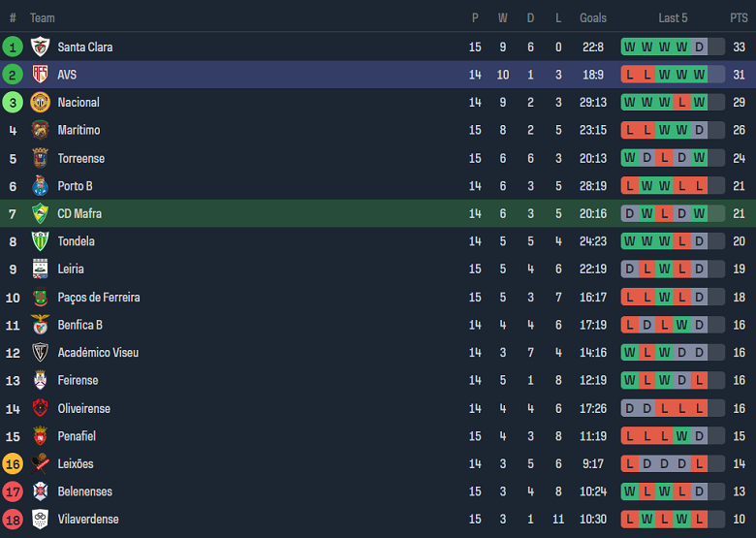Image resolution: width=756 pixels, height=538 pixels.
Task: Click the Leixões club badge
Action: point(40,463)
